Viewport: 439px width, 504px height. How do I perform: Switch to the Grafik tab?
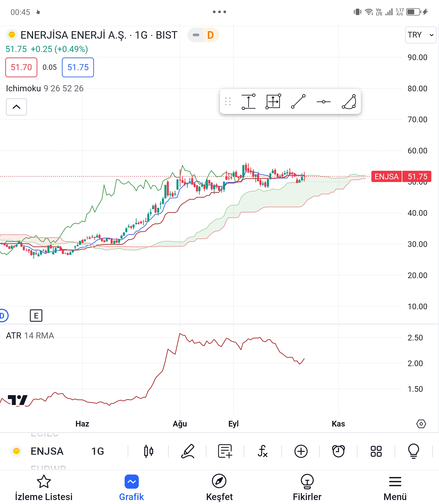click(131, 488)
